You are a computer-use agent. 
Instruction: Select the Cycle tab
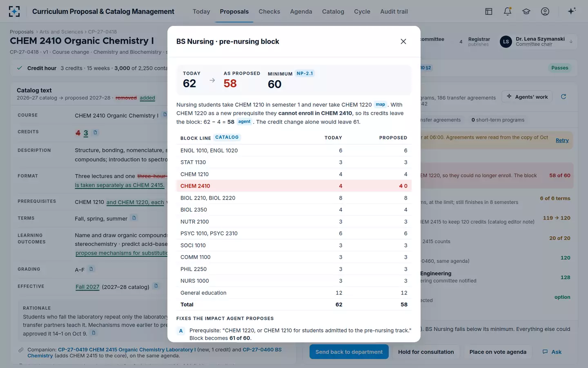(x=362, y=11)
